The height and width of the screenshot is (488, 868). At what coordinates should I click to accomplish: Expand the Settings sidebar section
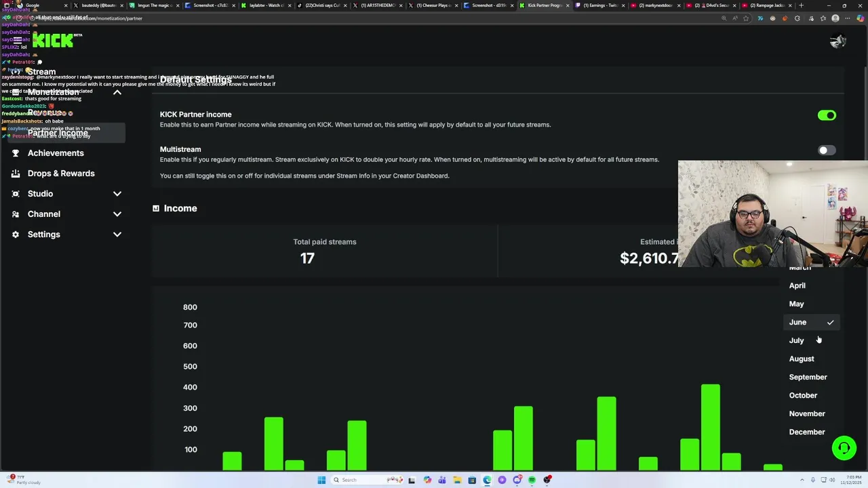point(117,235)
